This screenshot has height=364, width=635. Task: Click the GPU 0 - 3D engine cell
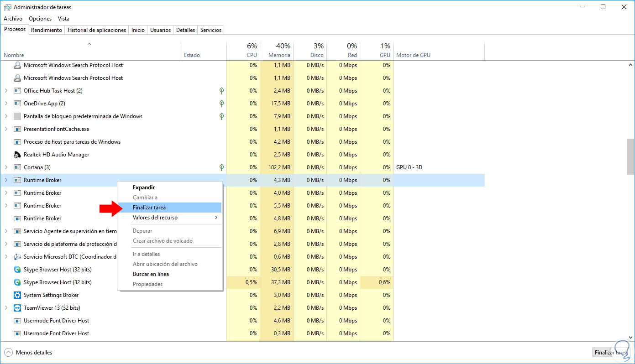pyautogui.click(x=409, y=167)
